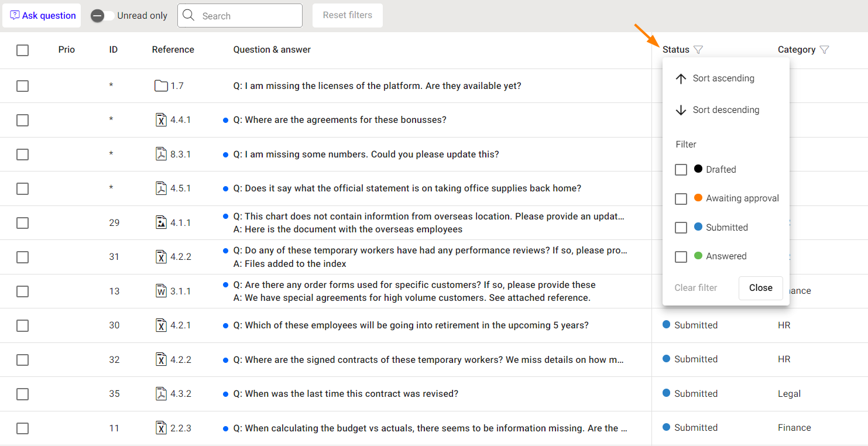
Task: Open the Status column filter funnel
Action: (x=698, y=50)
